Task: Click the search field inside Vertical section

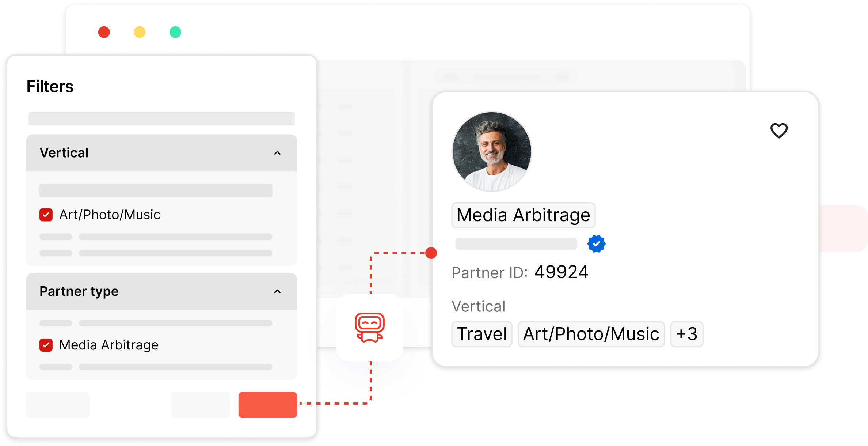Action: click(x=156, y=190)
